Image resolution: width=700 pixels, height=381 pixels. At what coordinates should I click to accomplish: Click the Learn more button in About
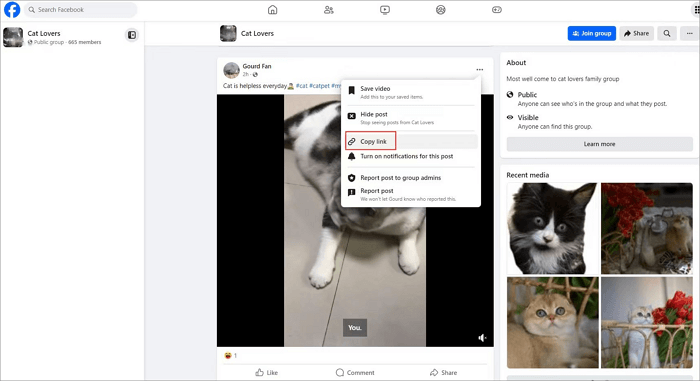(x=599, y=144)
